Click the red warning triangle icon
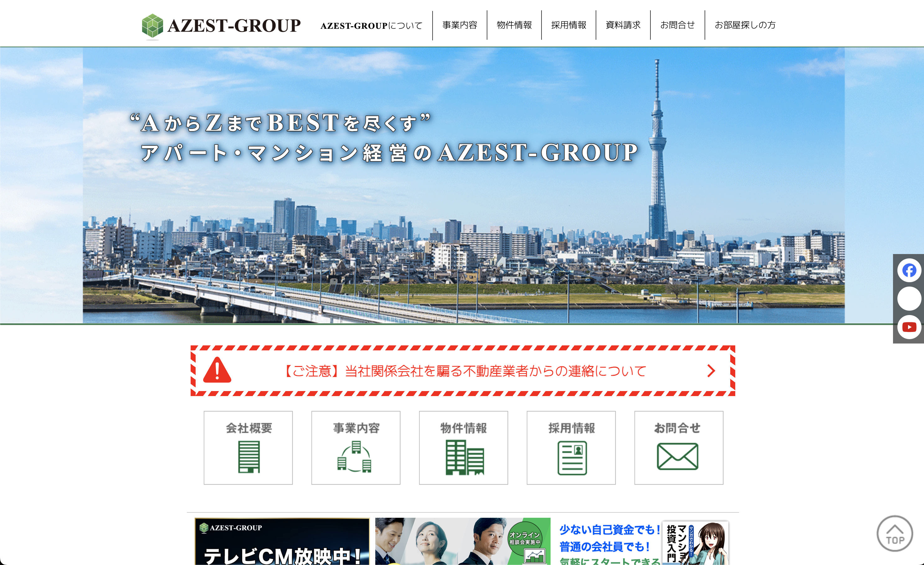This screenshot has width=924, height=565. [x=217, y=370]
